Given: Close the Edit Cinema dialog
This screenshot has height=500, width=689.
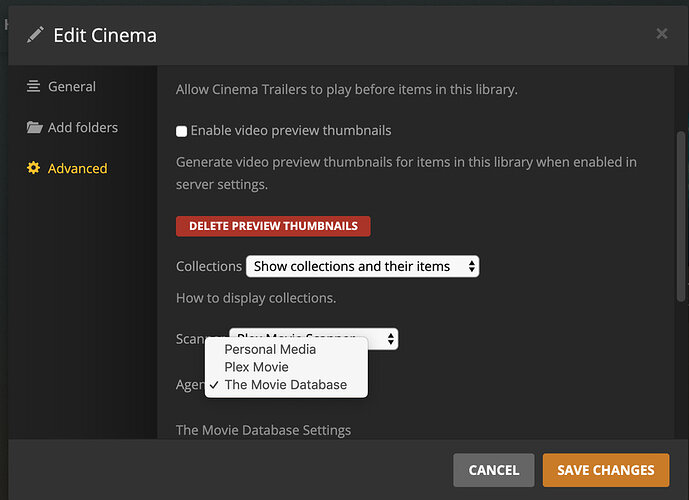Looking at the screenshot, I should point(661,34).
